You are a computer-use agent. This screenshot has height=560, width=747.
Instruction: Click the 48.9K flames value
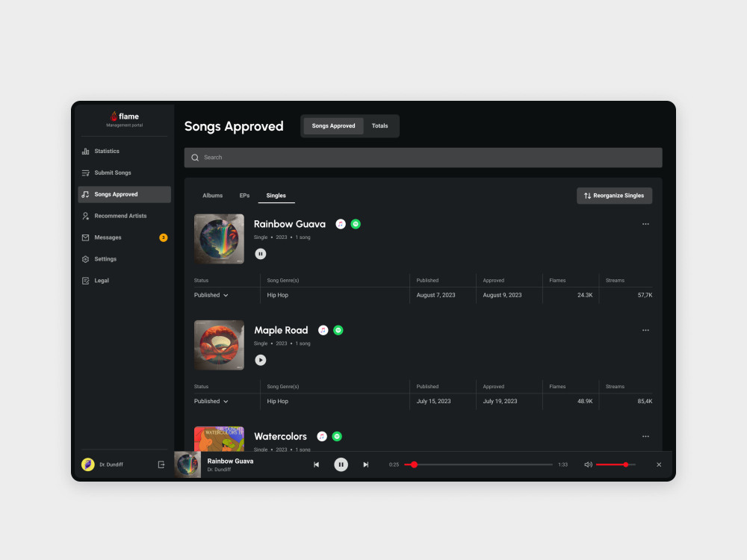585,402
